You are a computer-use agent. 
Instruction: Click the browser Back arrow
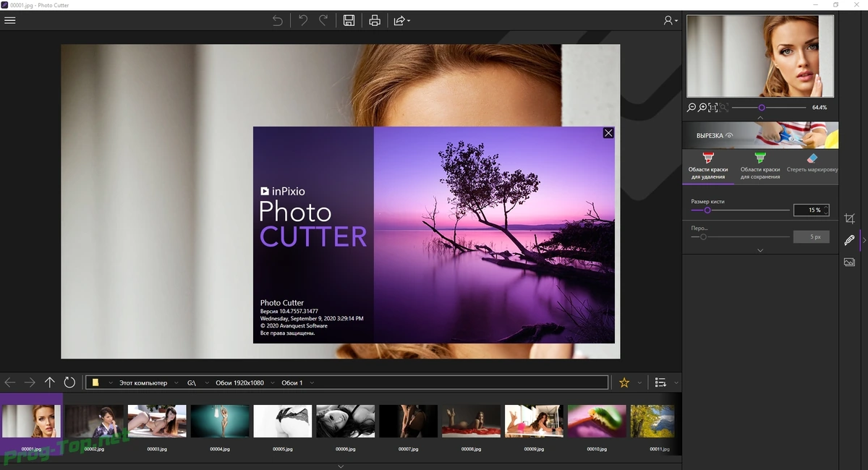coord(10,383)
